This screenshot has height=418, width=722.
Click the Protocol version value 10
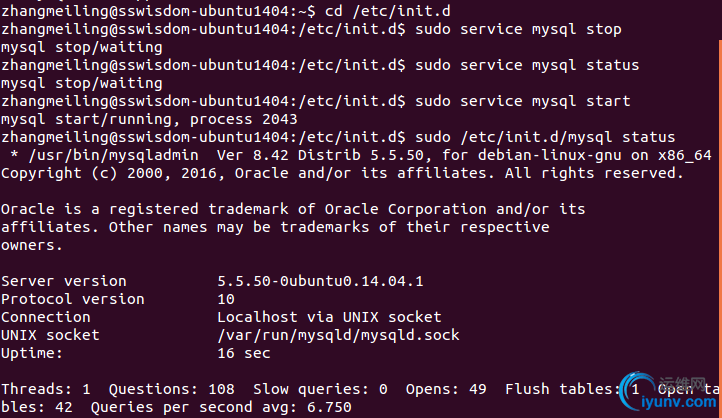pos(226,299)
